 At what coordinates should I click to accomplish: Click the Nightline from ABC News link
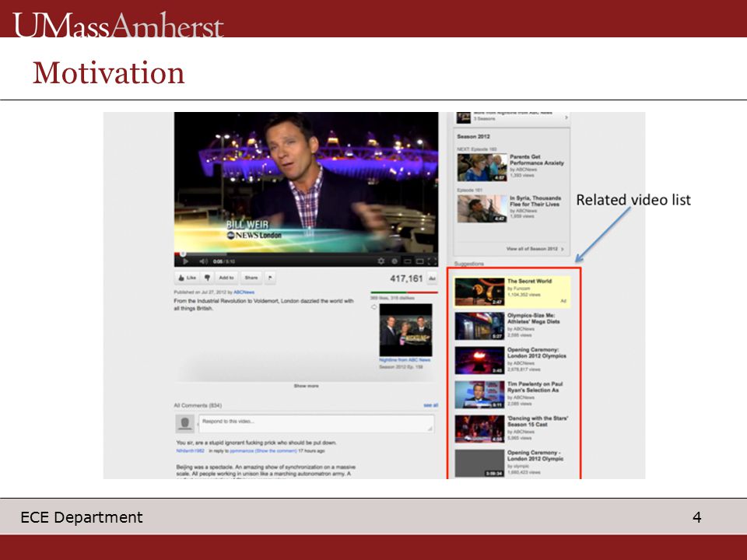[x=405, y=360]
